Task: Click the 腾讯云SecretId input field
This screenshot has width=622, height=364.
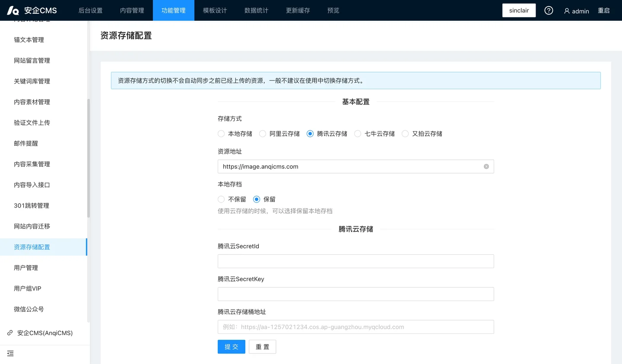Action: click(x=355, y=261)
